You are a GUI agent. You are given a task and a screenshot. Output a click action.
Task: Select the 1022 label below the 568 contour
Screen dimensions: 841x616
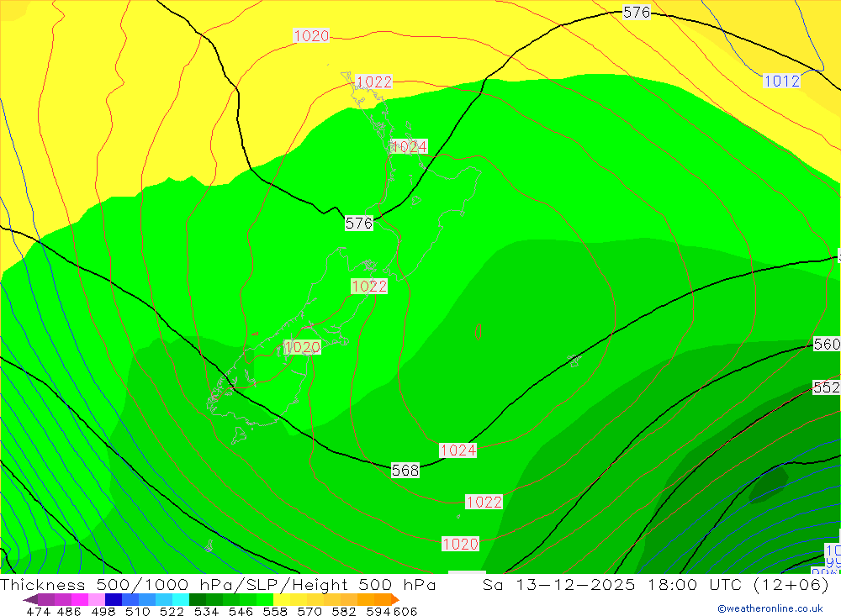pos(484,502)
